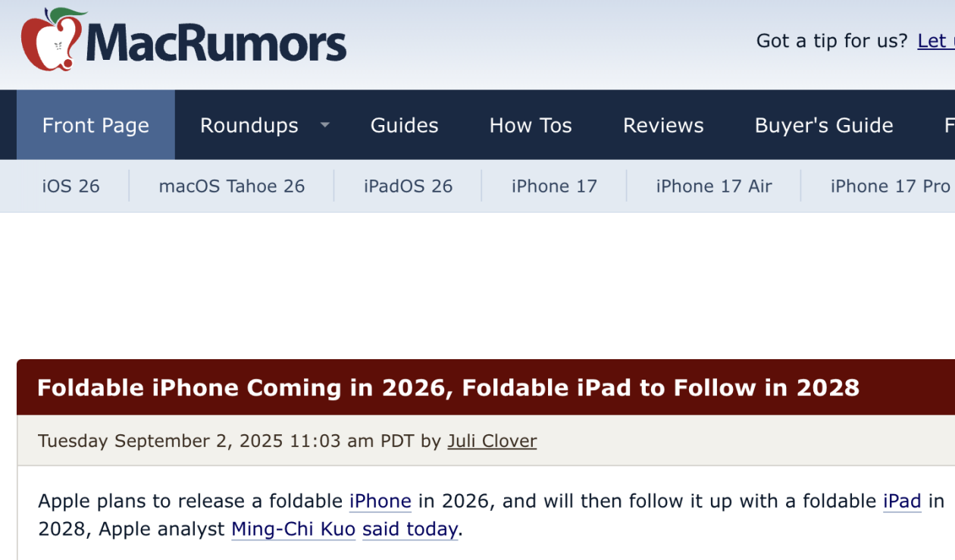Open the Roundups menu item
955x560 pixels.
249,125
